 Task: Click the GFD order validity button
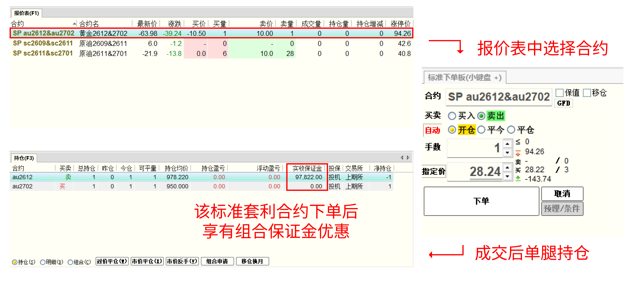[563, 103]
